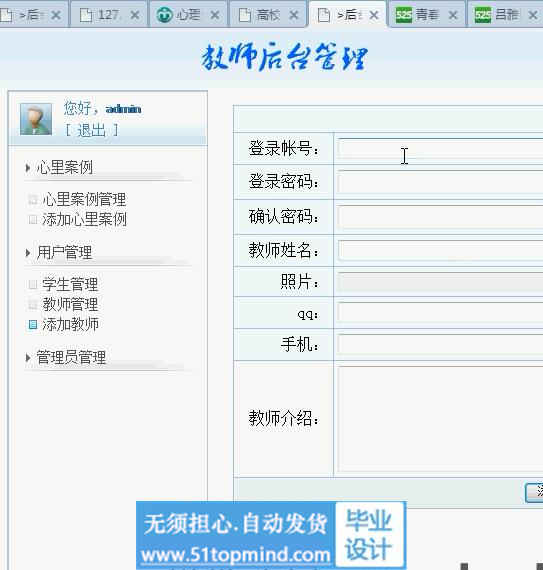Click the 添加教师 menu bullet icon
The width and height of the screenshot is (543, 570).
tap(33, 325)
